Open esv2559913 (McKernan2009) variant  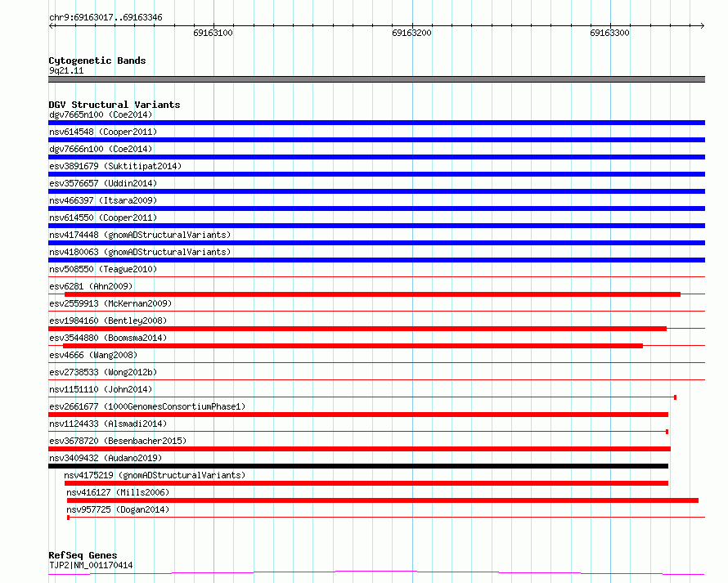(x=110, y=303)
